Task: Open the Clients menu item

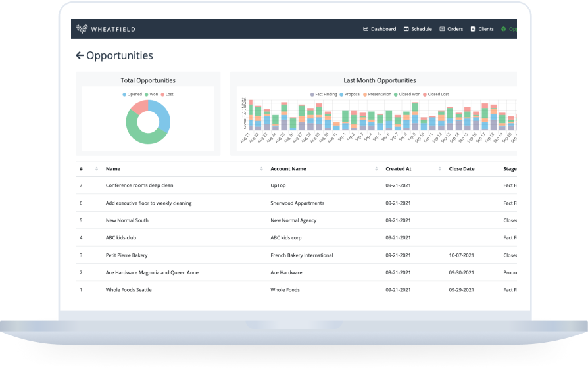Action: (482, 29)
